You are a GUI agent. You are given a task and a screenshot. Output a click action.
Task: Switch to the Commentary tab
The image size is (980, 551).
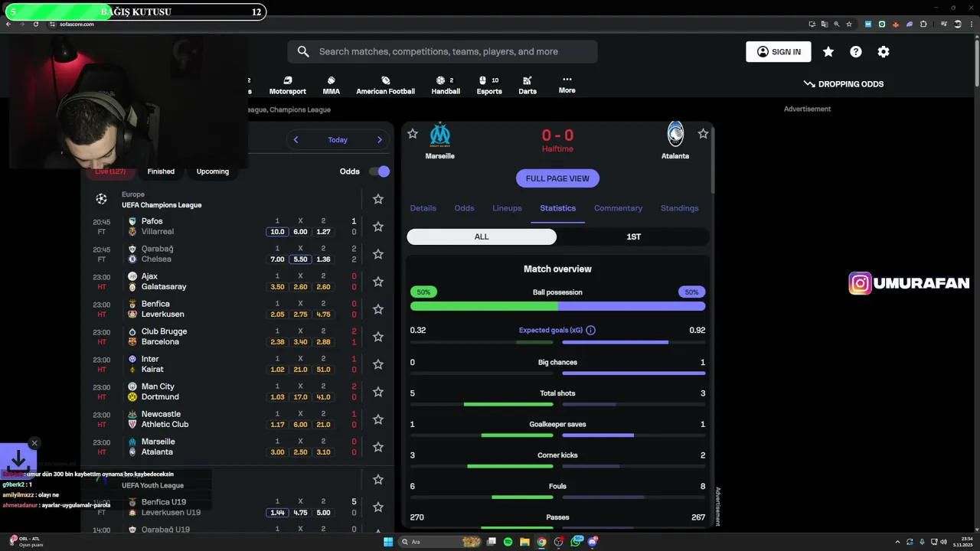(x=618, y=208)
